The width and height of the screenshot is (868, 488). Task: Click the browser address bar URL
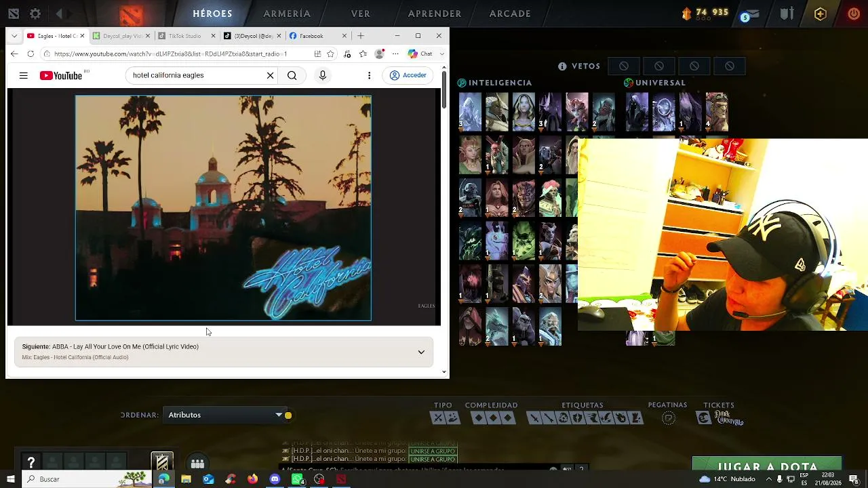[x=170, y=54]
